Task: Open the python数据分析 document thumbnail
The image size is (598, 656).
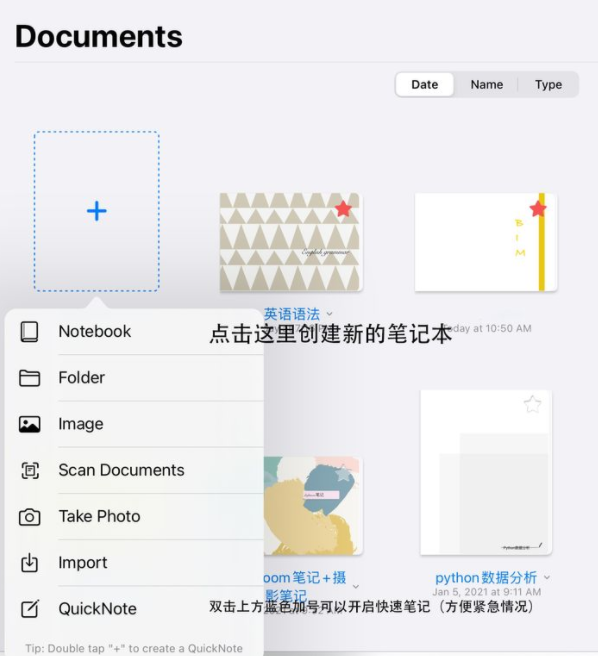Action: click(486, 472)
